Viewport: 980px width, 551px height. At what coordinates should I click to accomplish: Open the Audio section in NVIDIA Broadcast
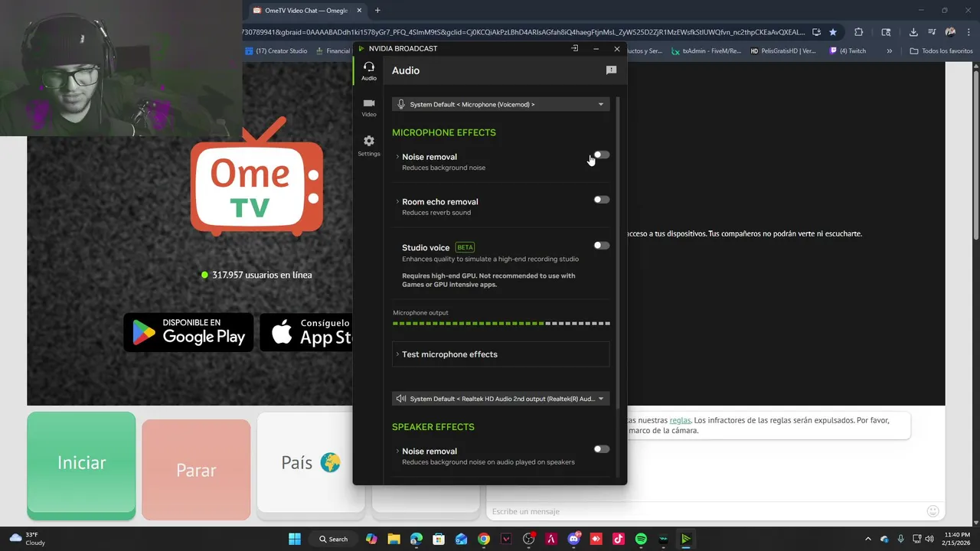pos(369,71)
